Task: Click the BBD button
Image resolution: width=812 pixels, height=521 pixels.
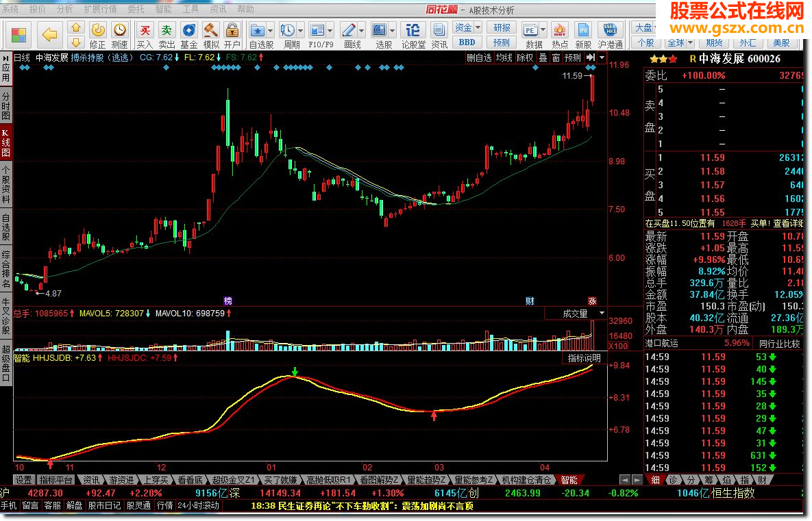Action: pyautogui.click(x=467, y=42)
